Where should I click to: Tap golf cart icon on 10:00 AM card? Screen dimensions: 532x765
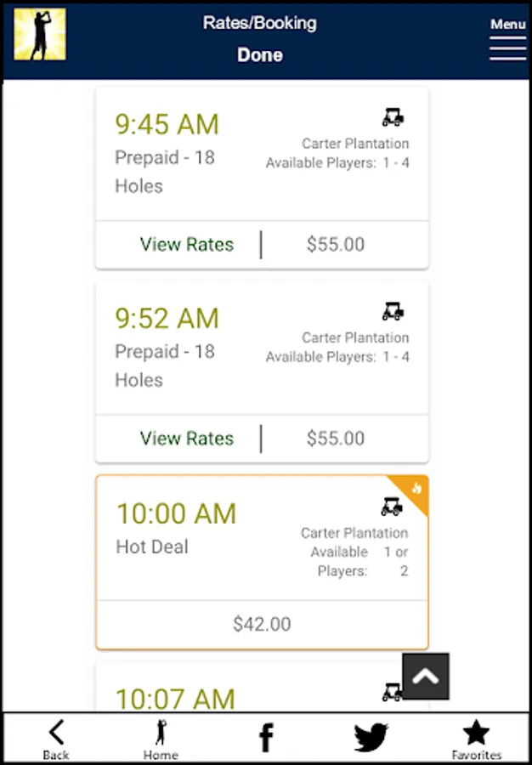click(392, 507)
